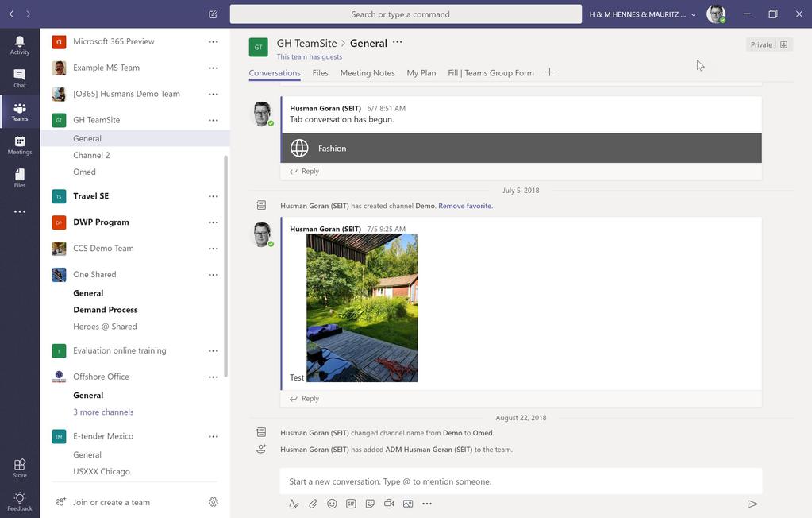812x518 pixels.
Task: Open the sticker picker icon
Action: click(370, 504)
